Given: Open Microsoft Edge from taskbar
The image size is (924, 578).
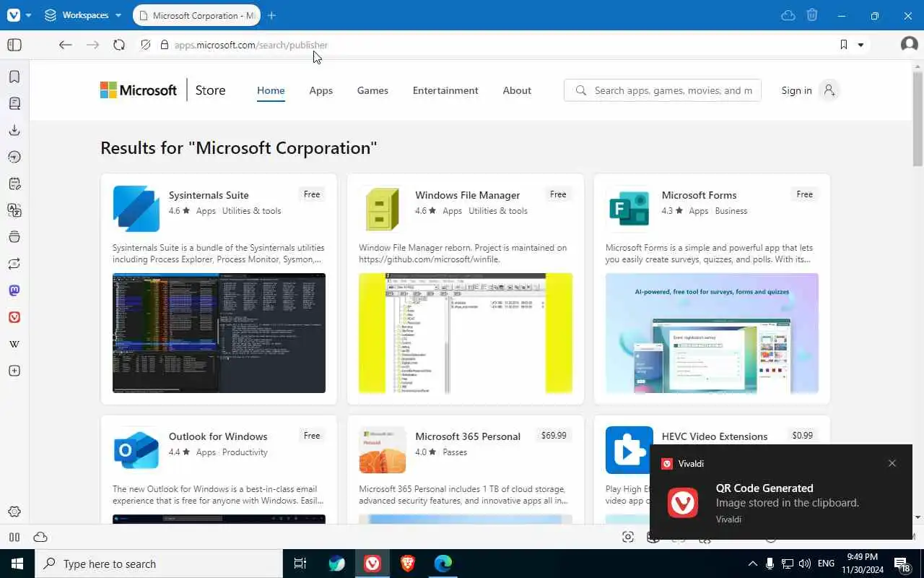Looking at the screenshot, I should (443, 564).
